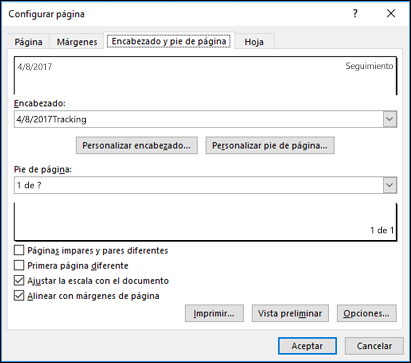Viewport: 411px width, 363px height.
Task: Expand the Encabezado dropdown arrow
Action: coord(390,119)
